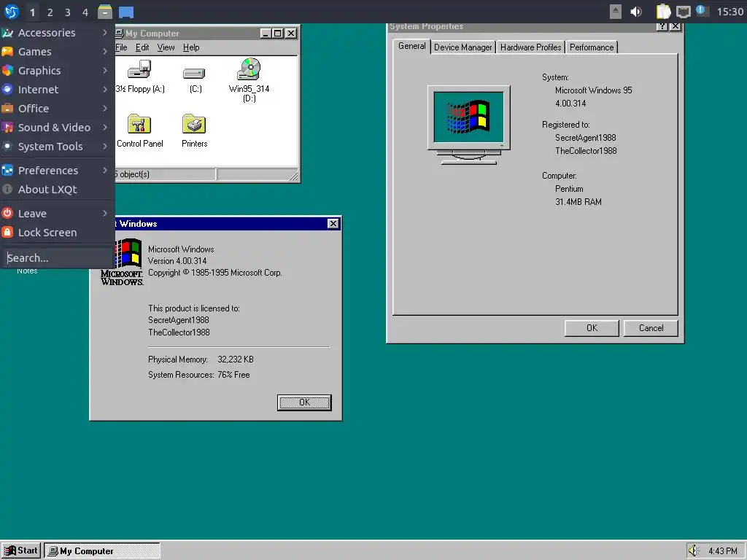
Task: Open the Edit menu in My Computer
Action: click(142, 47)
